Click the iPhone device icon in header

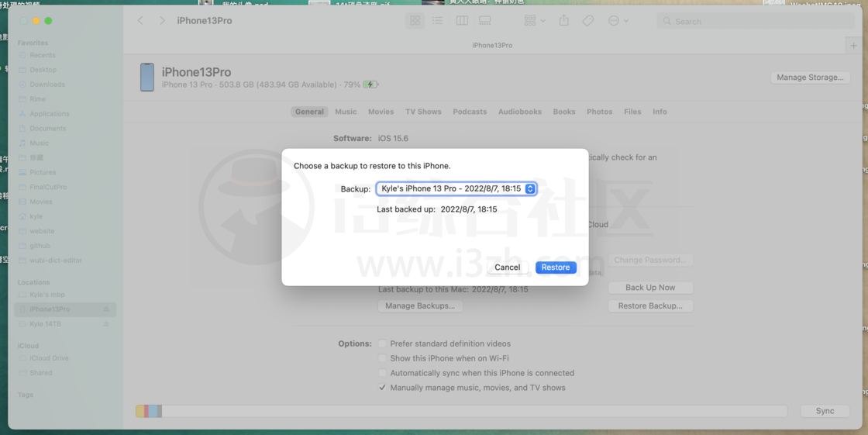[146, 77]
